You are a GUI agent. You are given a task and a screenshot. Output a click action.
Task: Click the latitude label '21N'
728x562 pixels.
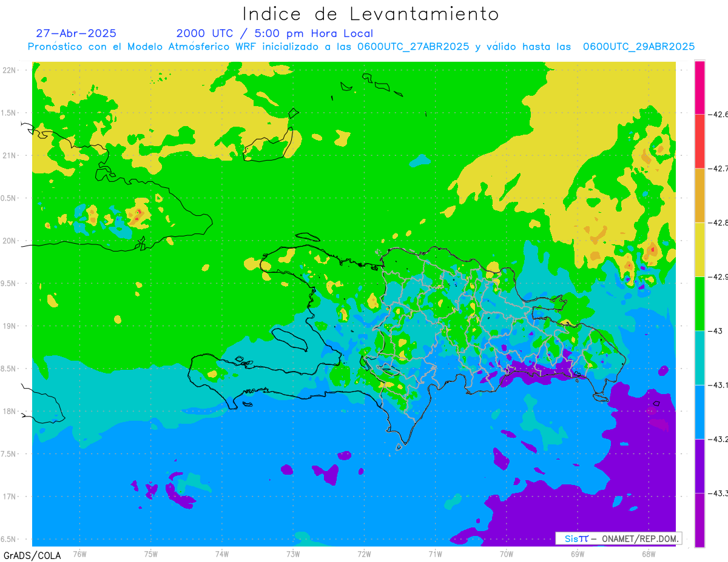(x=10, y=155)
